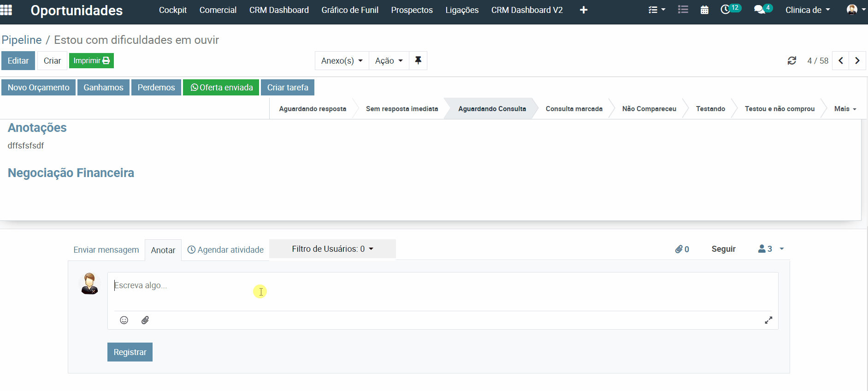Open the Mais stages dropdown
The image size is (868, 391).
click(x=845, y=109)
